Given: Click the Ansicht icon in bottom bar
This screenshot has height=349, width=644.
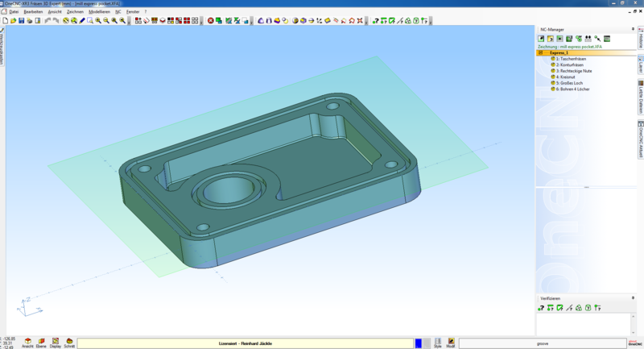Looking at the screenshot, I should click(27, 342).
